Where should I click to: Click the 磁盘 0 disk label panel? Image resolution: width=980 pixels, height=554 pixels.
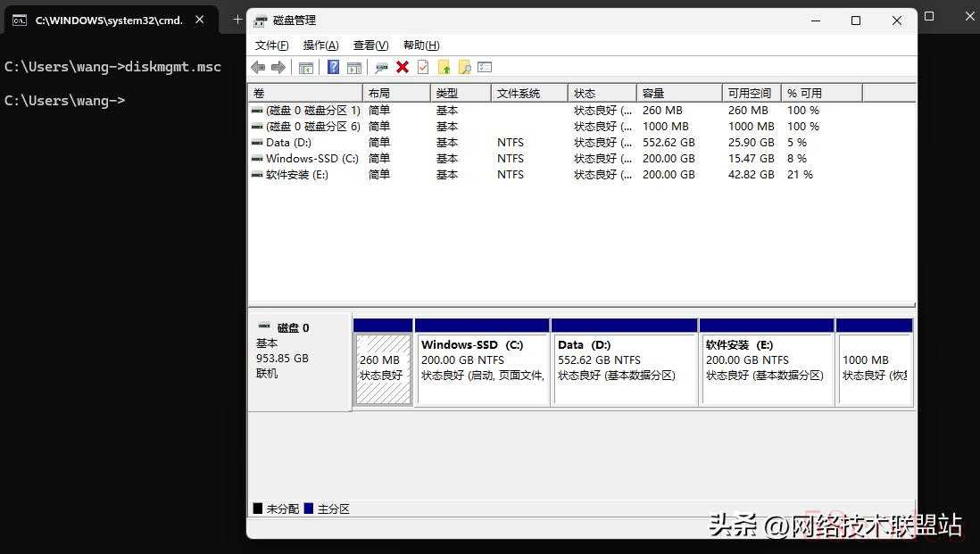(298, 360)
